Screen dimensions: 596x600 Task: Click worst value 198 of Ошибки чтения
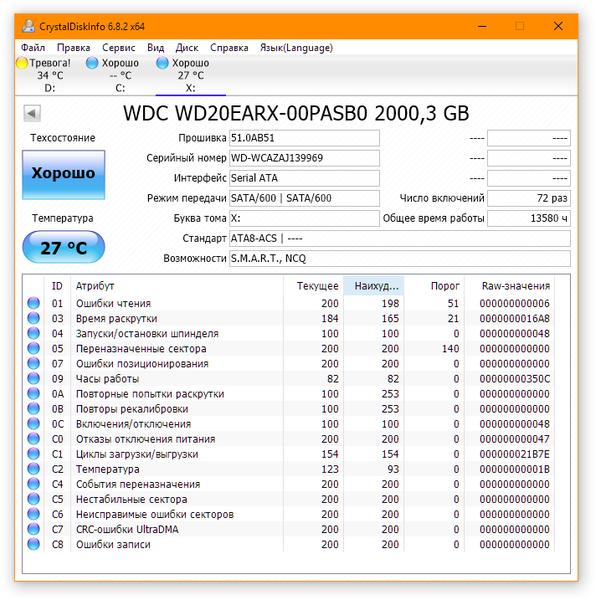click(x=390, y=303)
